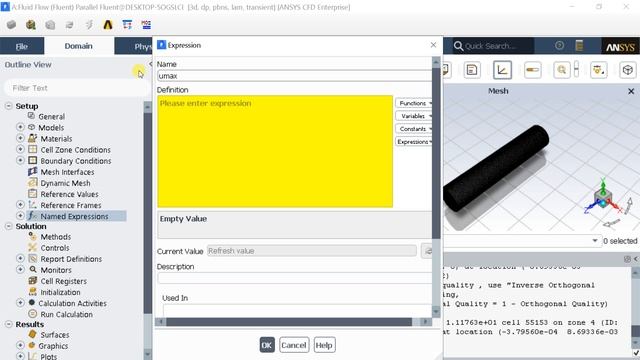Click the Surfaces icon under Results
The image size is (640, 360).
tap(32, 334)
